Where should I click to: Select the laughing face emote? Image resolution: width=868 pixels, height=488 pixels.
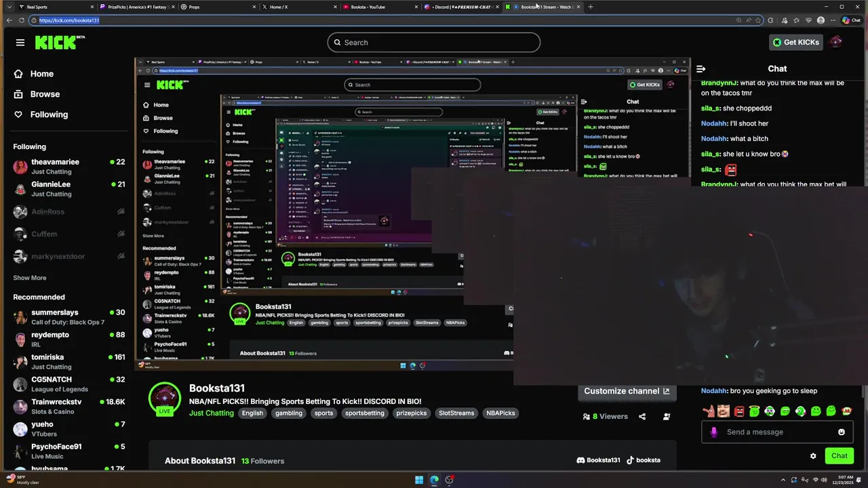724,411
